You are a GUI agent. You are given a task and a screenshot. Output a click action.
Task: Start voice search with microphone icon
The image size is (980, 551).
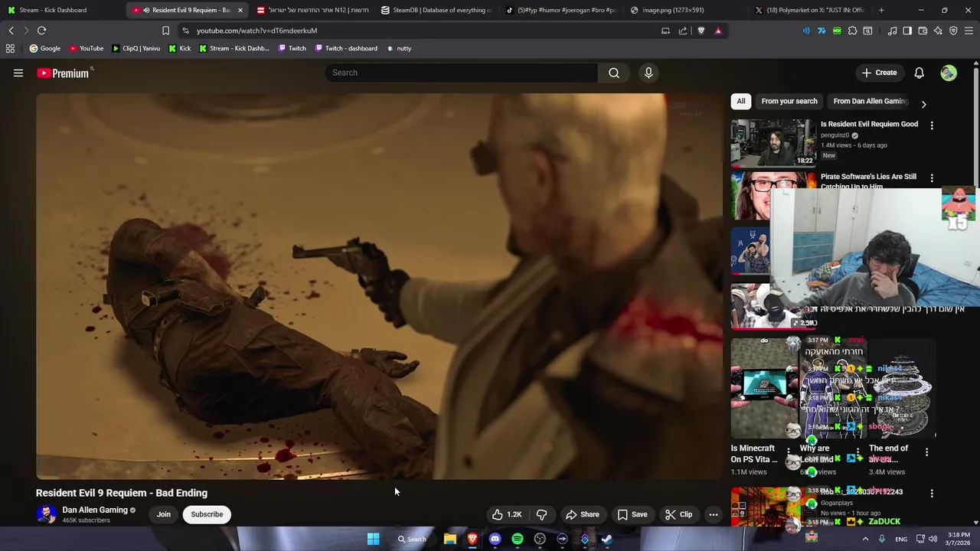(648, 73)
